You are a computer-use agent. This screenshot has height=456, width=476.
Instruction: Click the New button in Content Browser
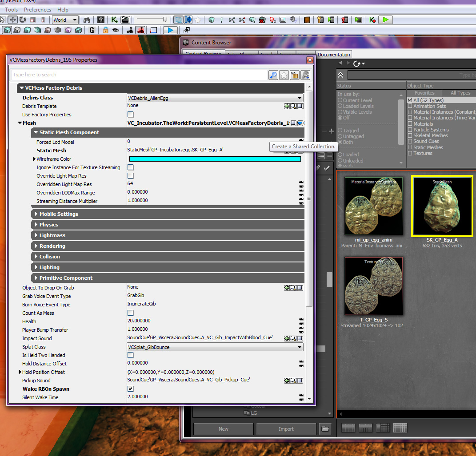pyautogui.click(x=223, y=429)
